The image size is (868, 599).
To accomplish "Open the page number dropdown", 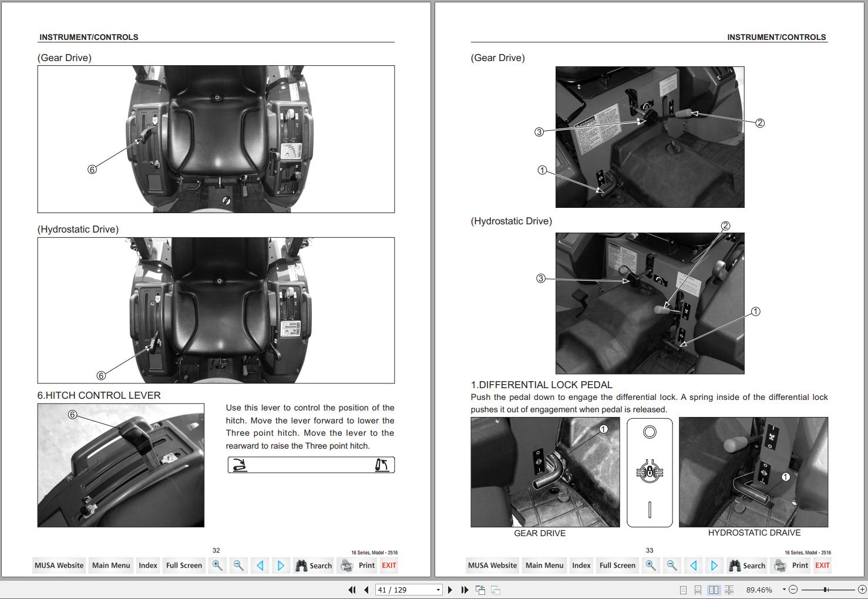I will (x=438, y=590).
